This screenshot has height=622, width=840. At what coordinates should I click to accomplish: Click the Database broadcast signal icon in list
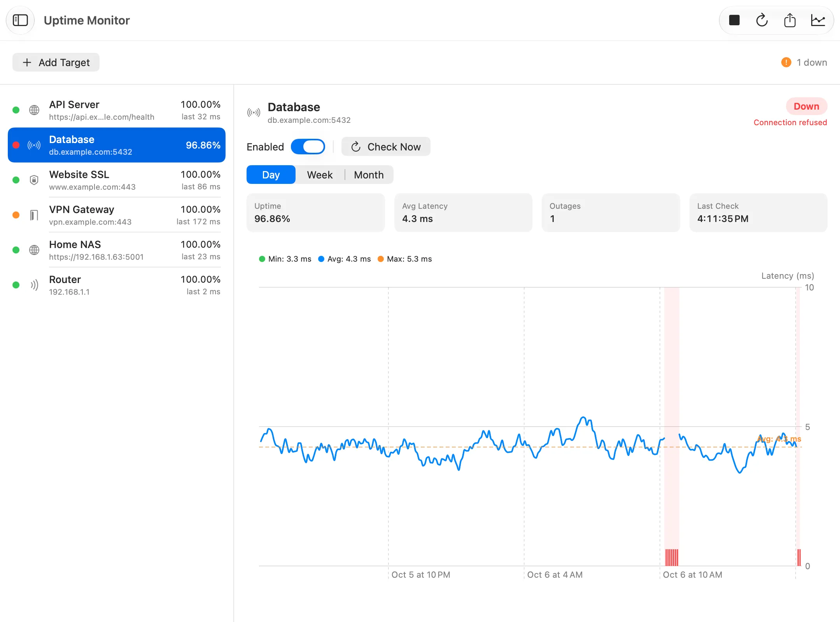(34, 145)
